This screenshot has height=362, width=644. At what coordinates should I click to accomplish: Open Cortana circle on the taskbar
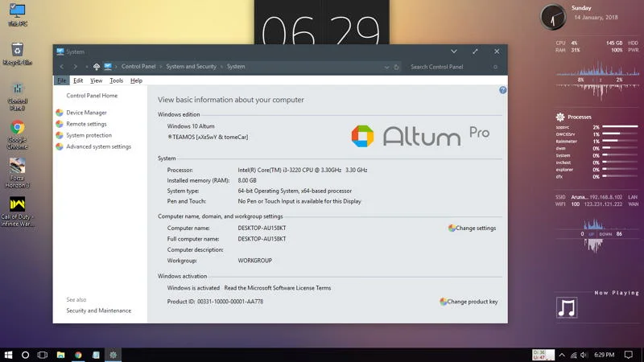[x=25, y=355]
